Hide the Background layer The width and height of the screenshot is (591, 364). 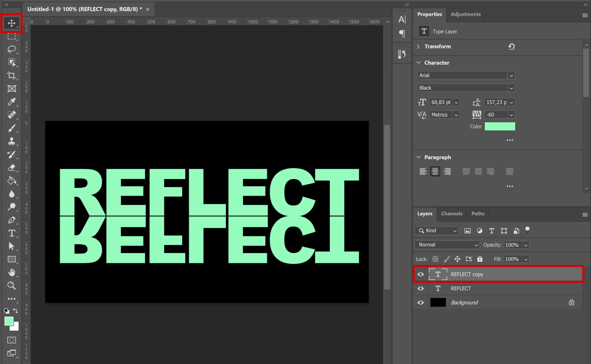point(420,302)
